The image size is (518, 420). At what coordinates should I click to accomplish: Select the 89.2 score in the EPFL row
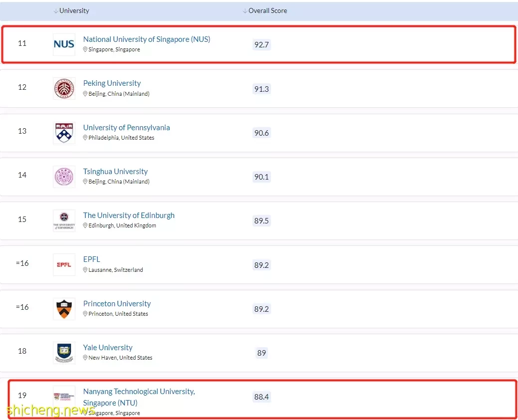click(x=261, y=265)
